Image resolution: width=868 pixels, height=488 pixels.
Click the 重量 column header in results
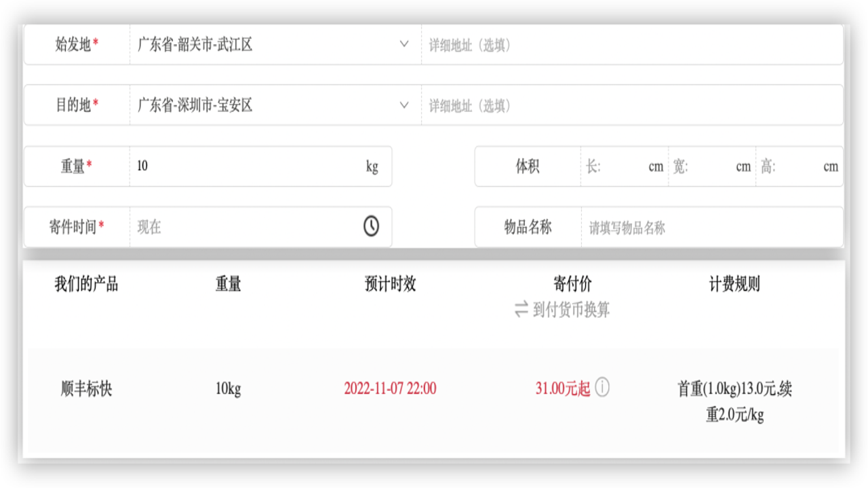(228, 284)
